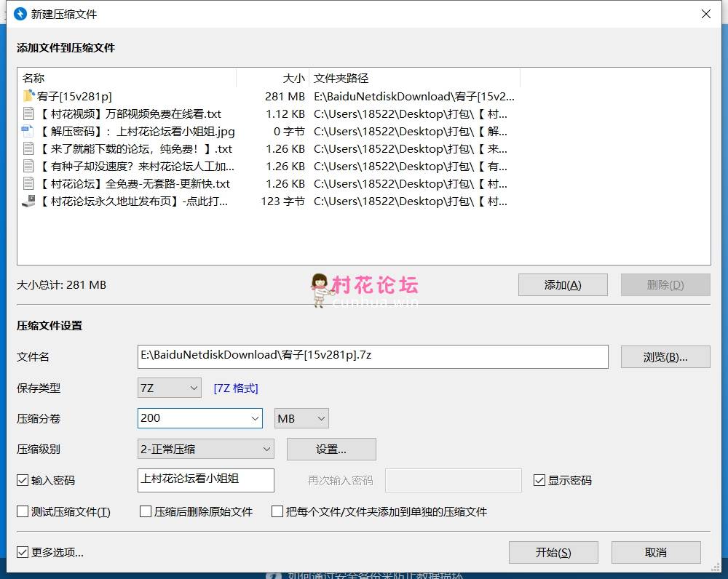Viewport: 728px width, 579px height.
Task: Click the file icon for 【村花论坛】全免费-无套路-更新快.txt
Action: pyautogui.click(x=28, y=184)
